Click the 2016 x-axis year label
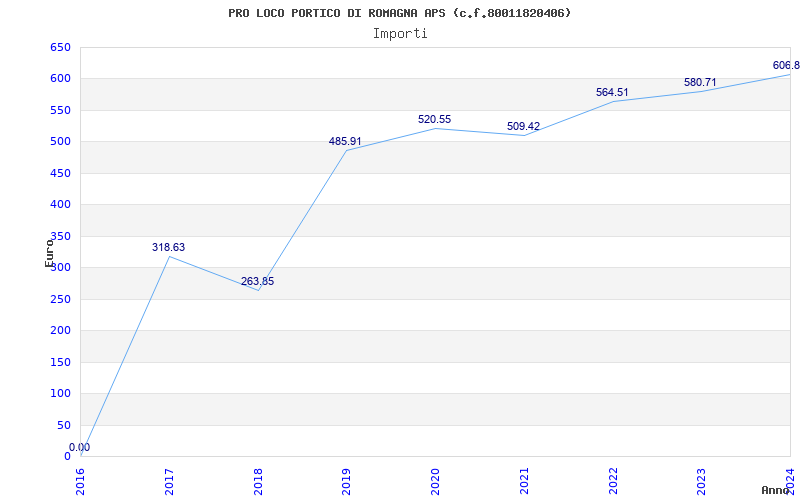The width and height of the screenshot is (800, 500). 81,481
